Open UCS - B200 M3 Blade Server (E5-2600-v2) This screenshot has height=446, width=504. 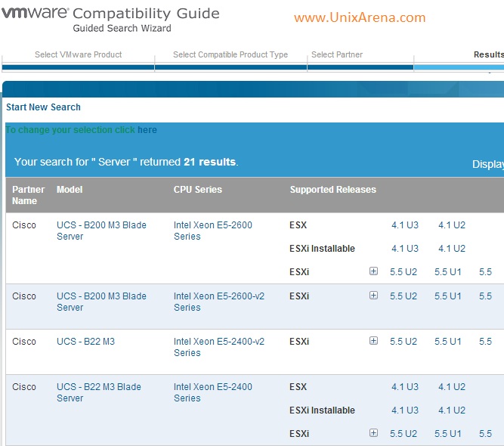(x=101, y=302)
